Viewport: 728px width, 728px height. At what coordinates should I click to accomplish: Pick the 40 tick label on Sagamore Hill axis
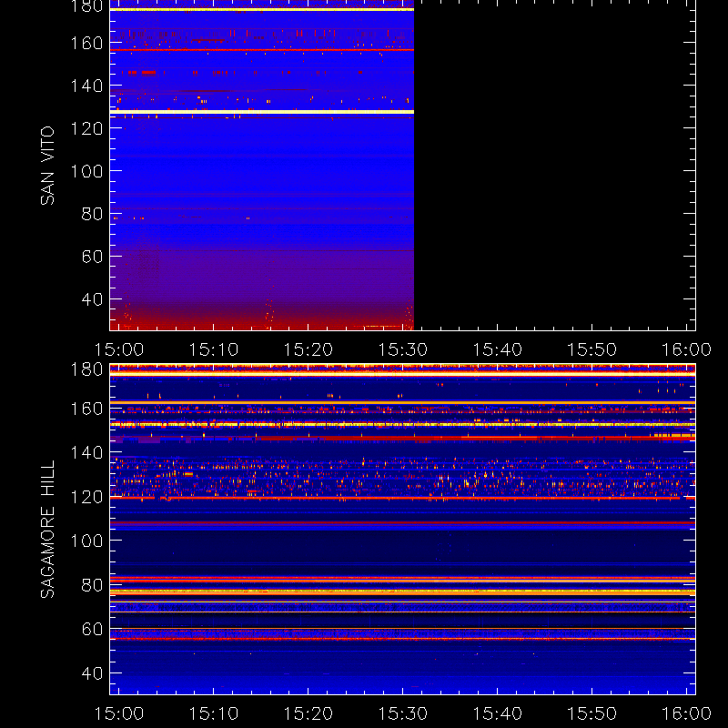click(93, 673)
